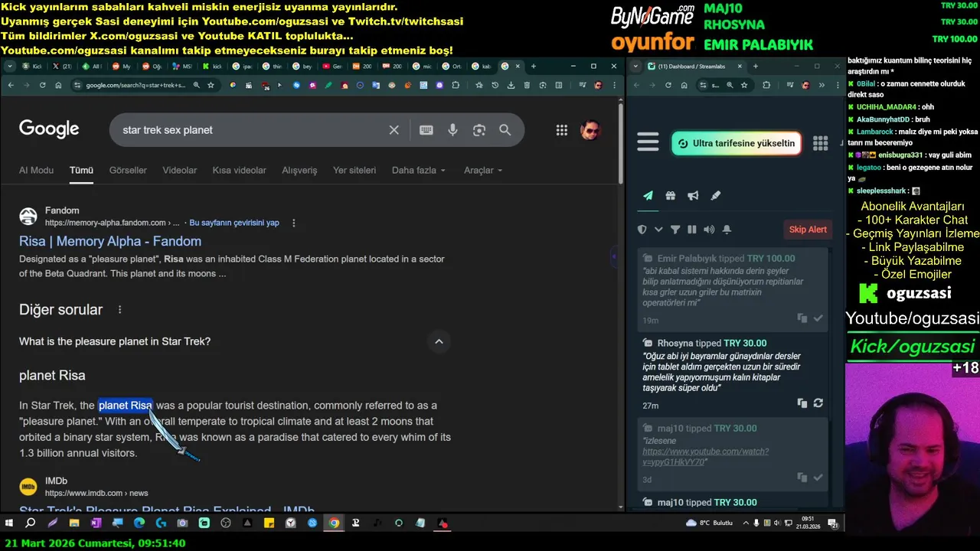Select the paper plane feed icon in Streamlabs
The width and height of the screenshot is (980, 551).
coord(648,195)
